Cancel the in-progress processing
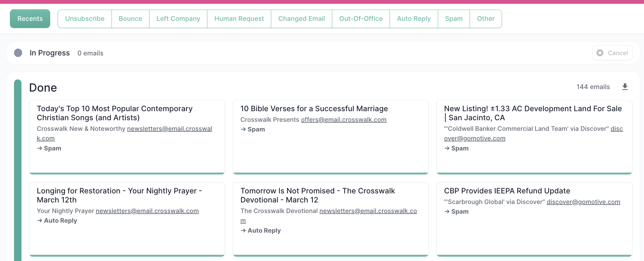Image resolution: width=644 pixels, height=261 pixels. tap(612, 53)
